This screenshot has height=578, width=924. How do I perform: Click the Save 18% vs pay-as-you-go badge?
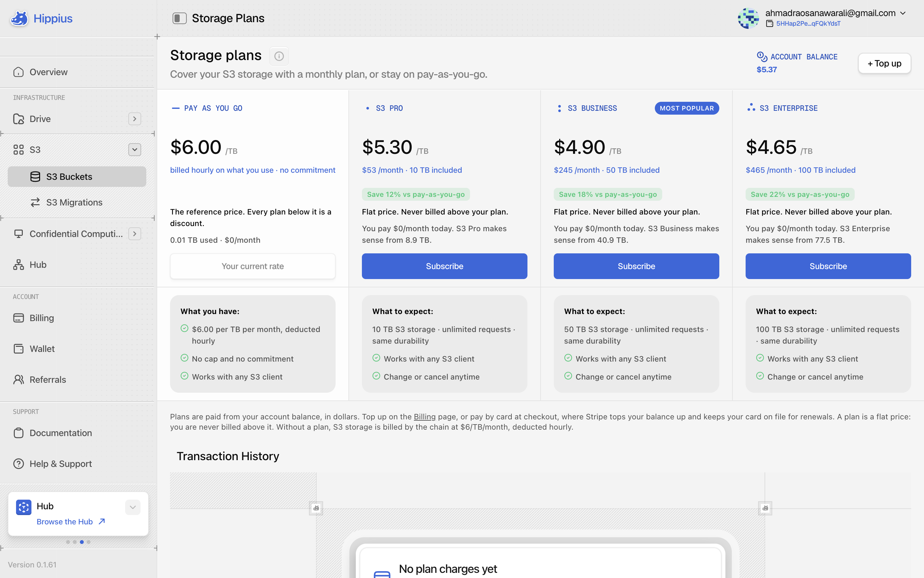[608, 194]
